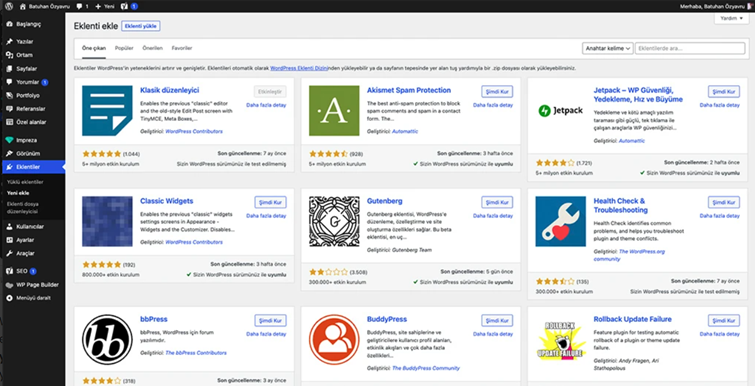Open Akismet Spam Protection title link
This screenshot has width=755, height=386.
coord(409,90)
